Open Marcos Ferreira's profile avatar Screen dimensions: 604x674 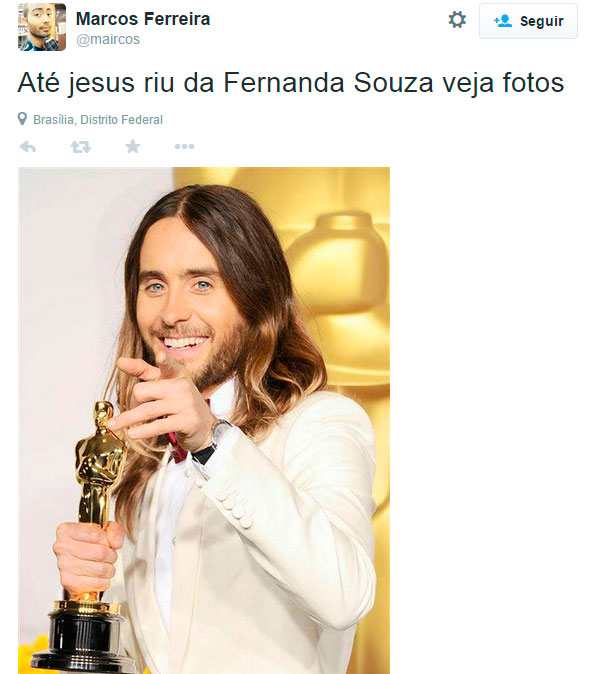[42, 27]
